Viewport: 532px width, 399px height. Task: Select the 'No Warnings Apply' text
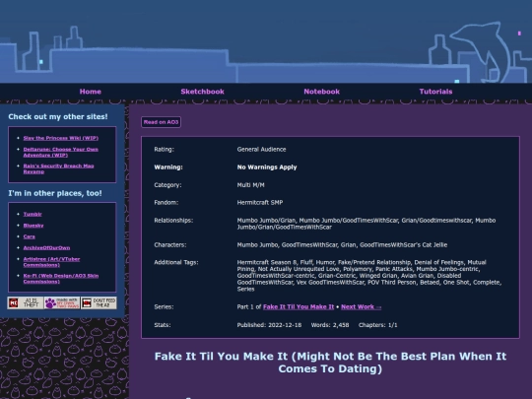267,167
